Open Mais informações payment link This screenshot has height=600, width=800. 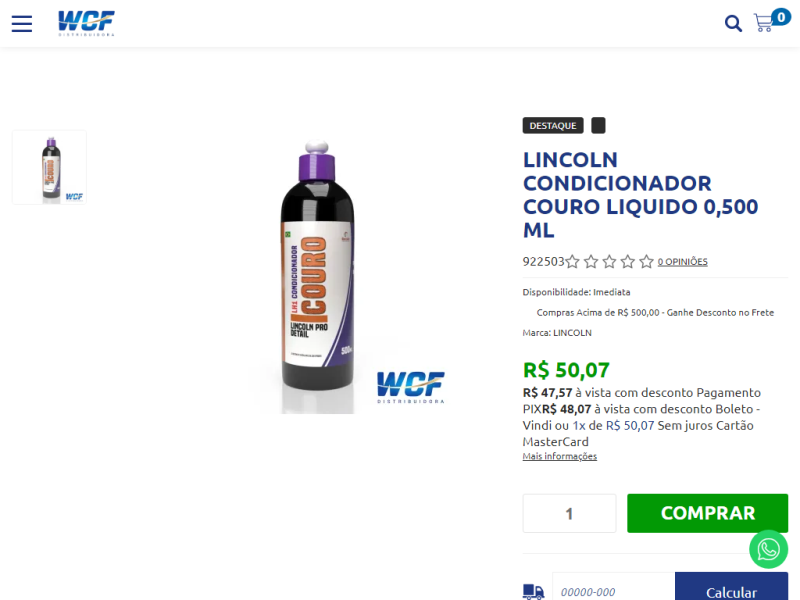pos(559,456)
